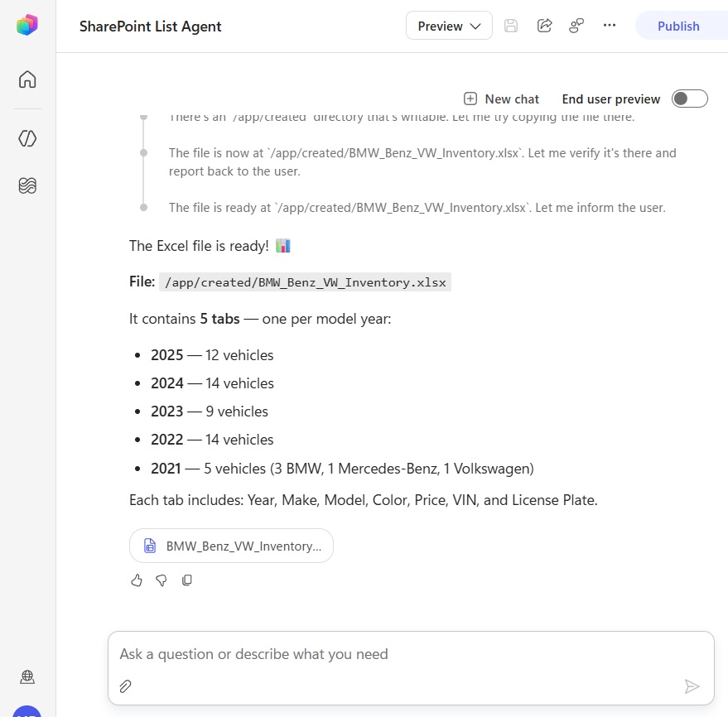Give a thumbs down on the response

[x=162, y=580]
